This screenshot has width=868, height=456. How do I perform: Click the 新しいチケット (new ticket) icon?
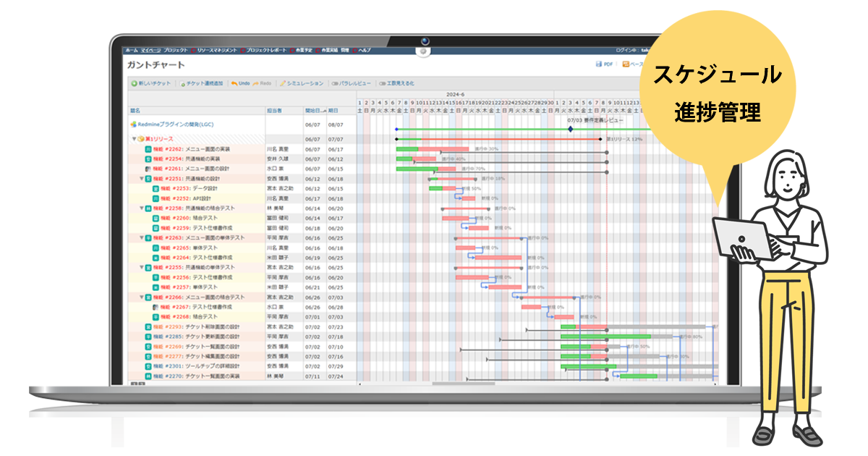[x=134, y=83]
